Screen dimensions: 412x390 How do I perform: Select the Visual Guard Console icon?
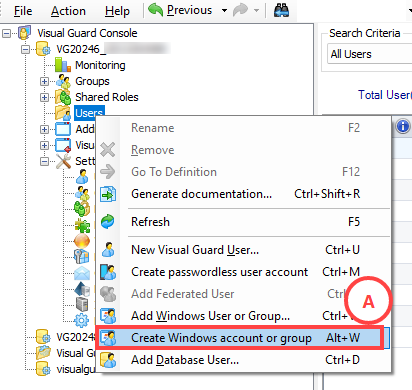[x=25, y=33]
